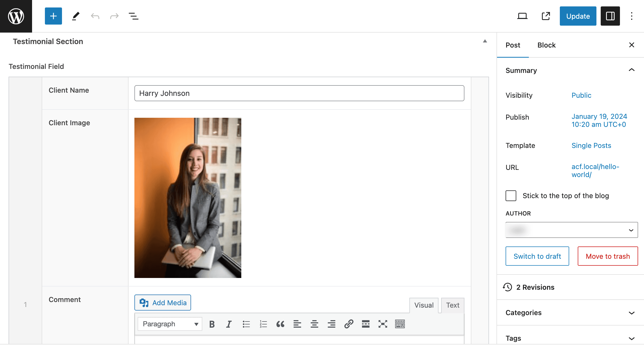This screenshot has height=345, width=644.
Task: Click the blockquote formatting icon
Action: (280, 324)
